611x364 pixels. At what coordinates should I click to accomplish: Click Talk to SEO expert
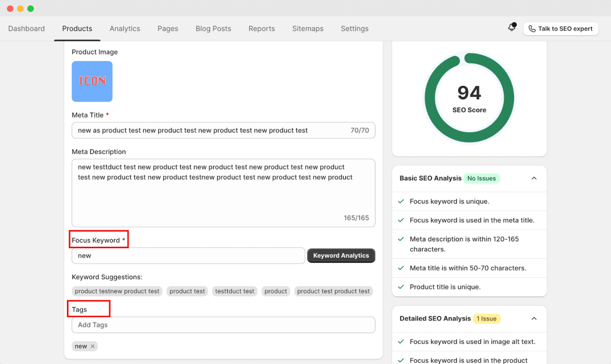565,29
